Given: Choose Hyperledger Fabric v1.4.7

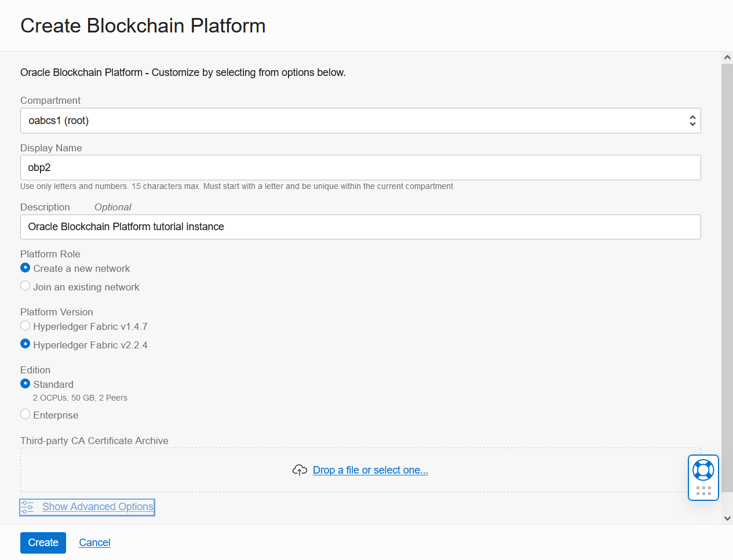Looking at the screenshot, I should tap(25, 326).
